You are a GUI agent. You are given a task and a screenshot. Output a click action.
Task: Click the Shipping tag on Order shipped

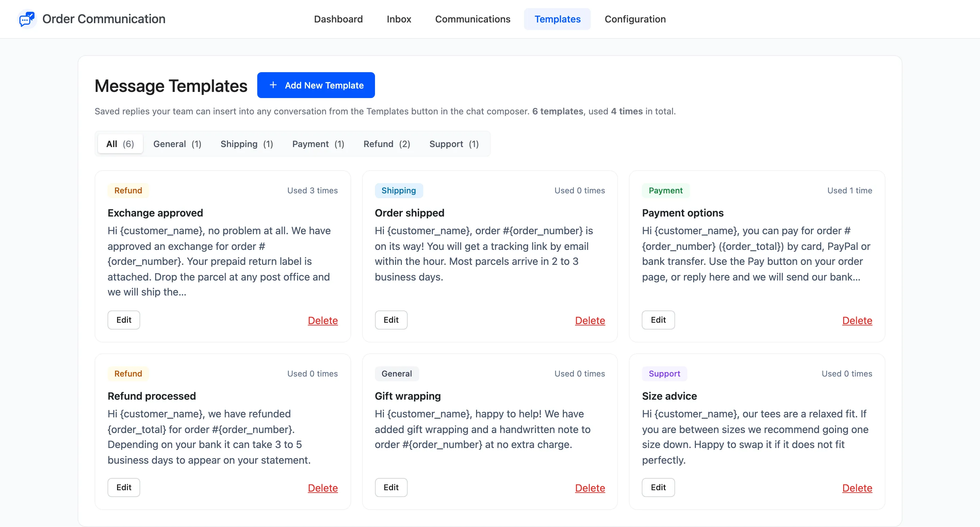click(399, 191)
